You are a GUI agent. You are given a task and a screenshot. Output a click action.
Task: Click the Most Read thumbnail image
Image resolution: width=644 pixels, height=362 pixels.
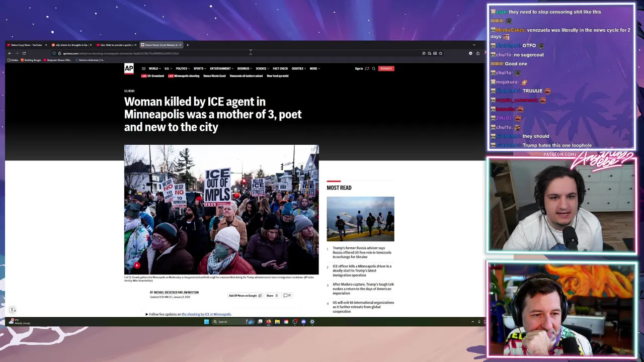coord(360,219)
